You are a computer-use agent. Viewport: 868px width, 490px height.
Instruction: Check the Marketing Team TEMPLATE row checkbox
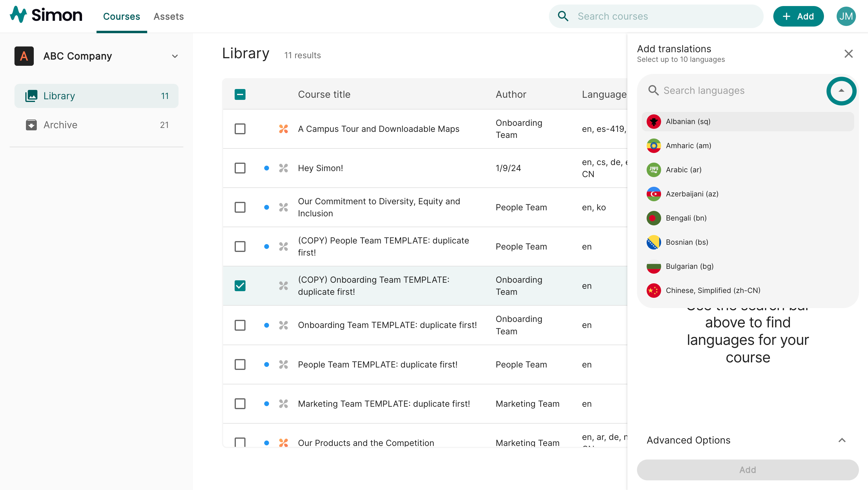[240, 404]
